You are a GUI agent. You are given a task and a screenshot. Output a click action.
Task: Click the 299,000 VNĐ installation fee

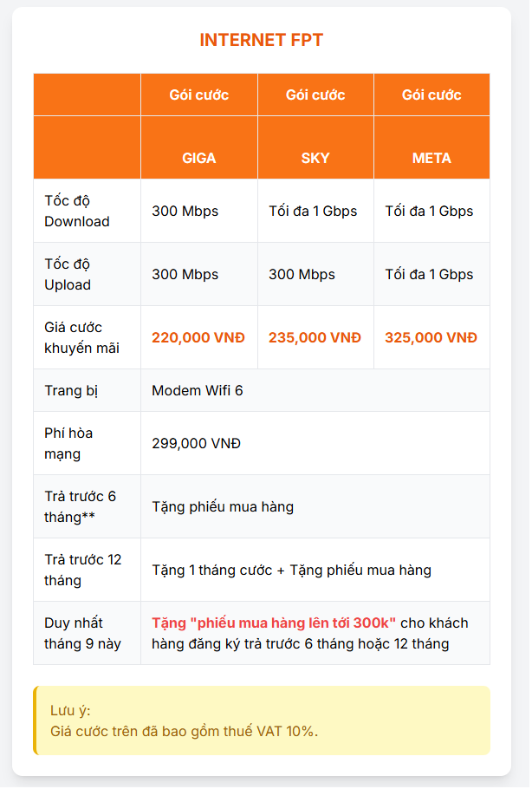(196, 443)
